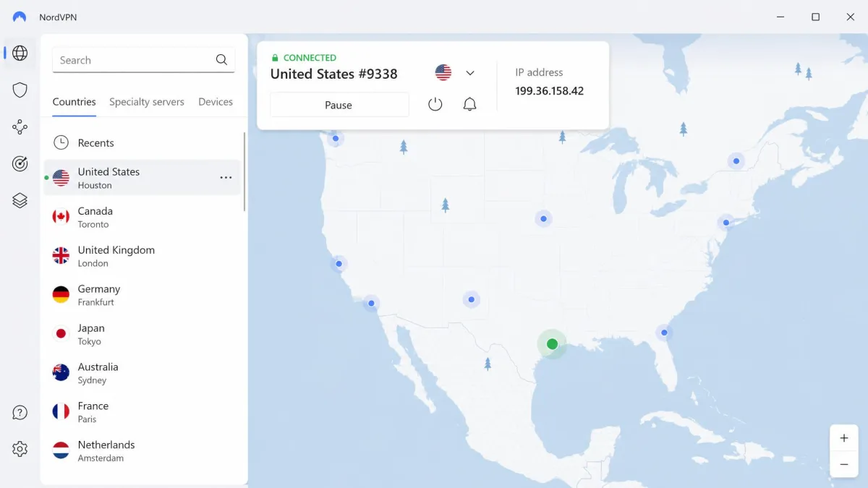Open Meshnet nodes icon in sidebar

click(x=20, y=127)
